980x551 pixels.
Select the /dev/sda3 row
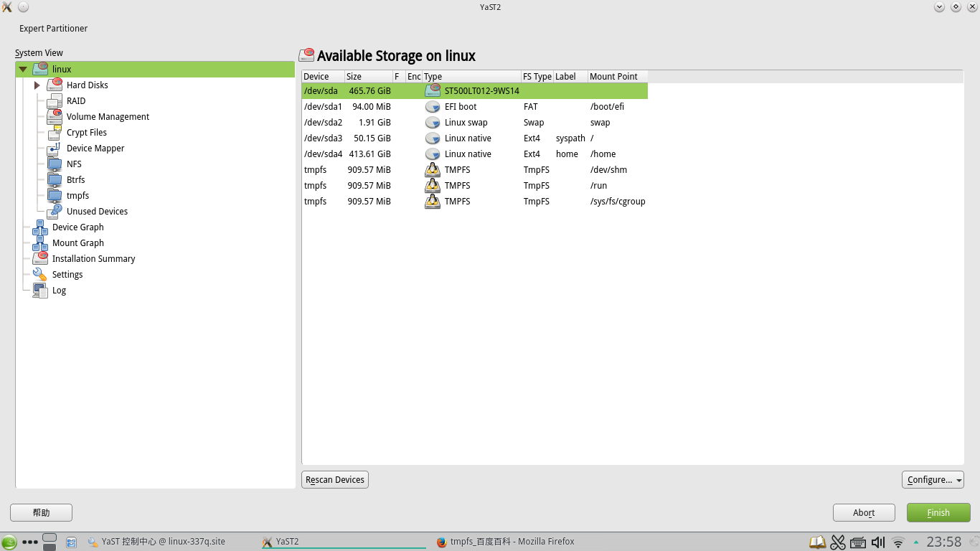pyautogui.click(x=475, y=138)
